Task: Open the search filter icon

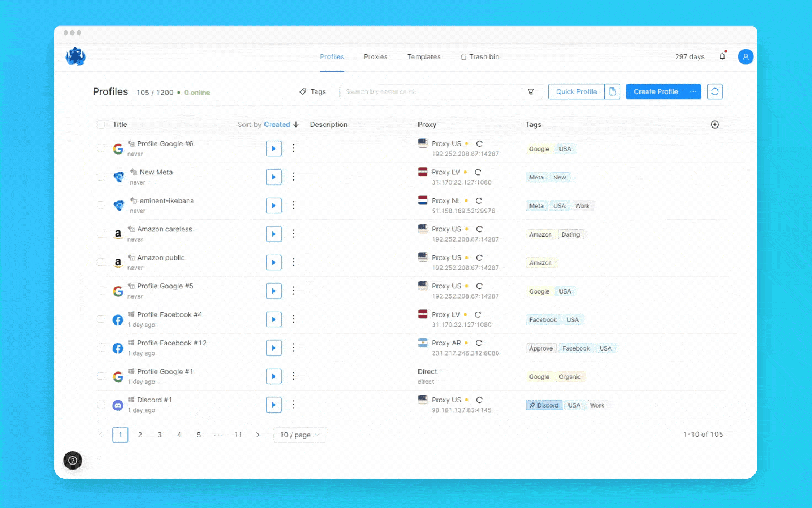Action: (531, 91)
